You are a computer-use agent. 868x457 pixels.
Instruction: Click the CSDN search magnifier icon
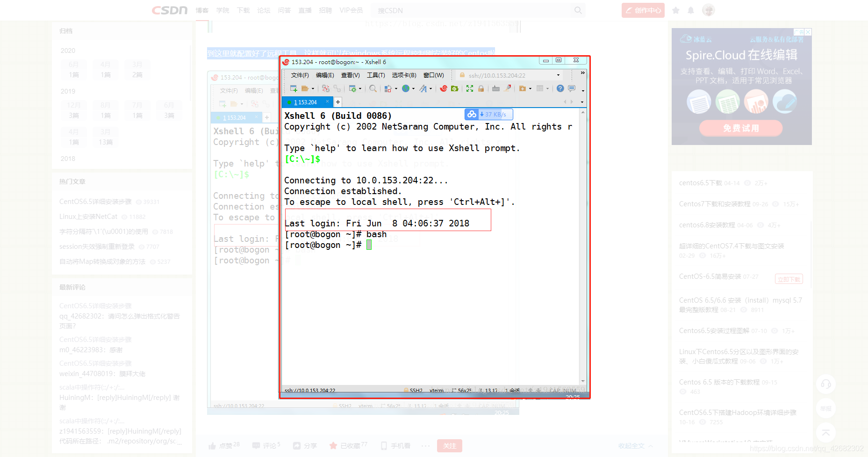[x=578, y=10]
